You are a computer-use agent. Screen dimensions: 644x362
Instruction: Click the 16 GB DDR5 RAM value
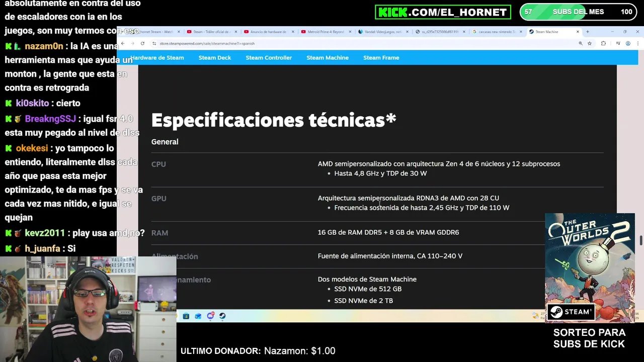(388, 232)
